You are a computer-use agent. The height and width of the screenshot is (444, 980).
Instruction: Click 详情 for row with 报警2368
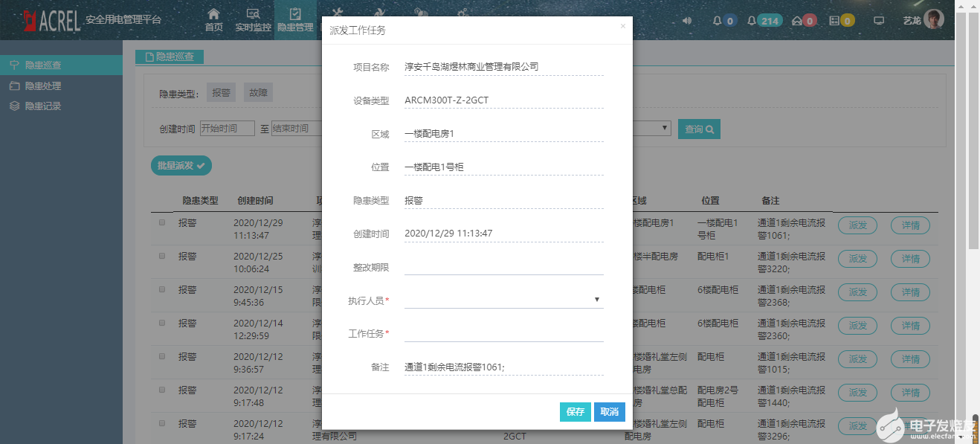click(910, 292)
